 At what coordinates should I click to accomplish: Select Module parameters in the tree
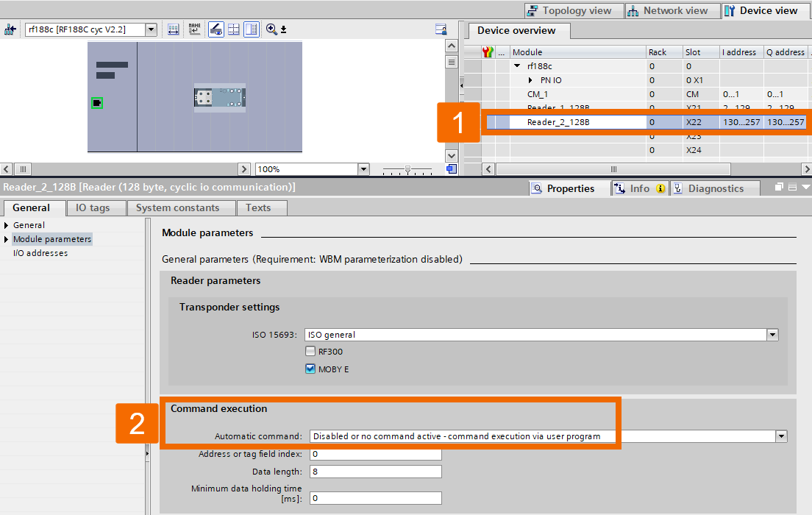(x=52, y=239)
